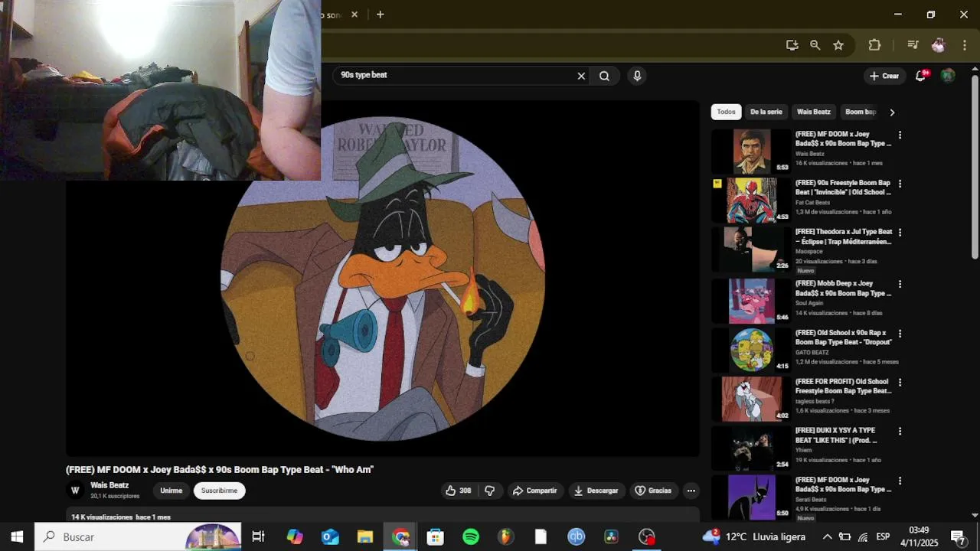Click the YouTube search magnifier button
This screenshot has width=980, height=551.
tap(605, 76)
